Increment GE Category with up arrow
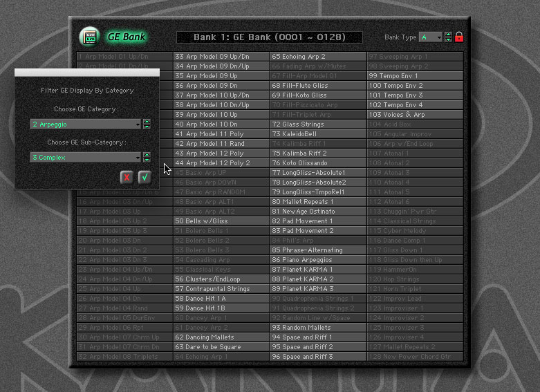Viewport: 540px width, 392px height. click(147, 122)
